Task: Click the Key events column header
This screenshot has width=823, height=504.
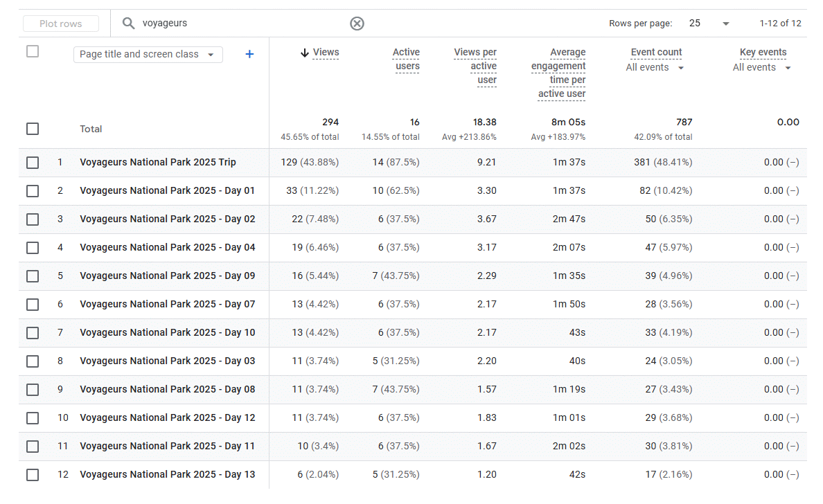Action: pos(763,53)
